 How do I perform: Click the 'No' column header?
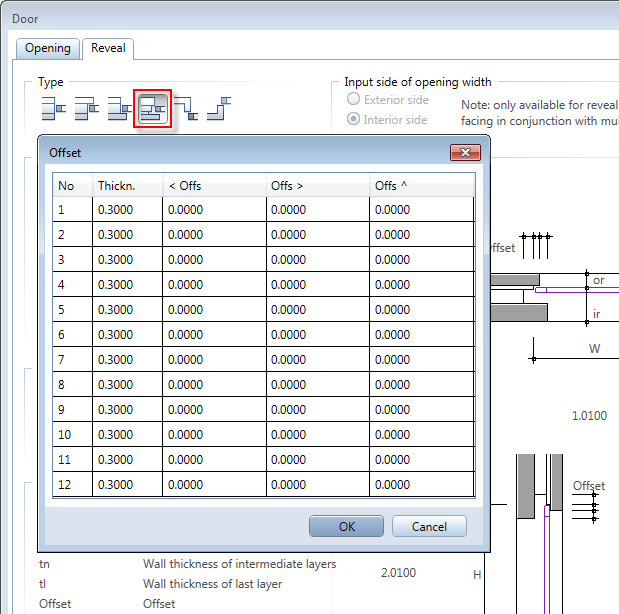click(72, 185)
